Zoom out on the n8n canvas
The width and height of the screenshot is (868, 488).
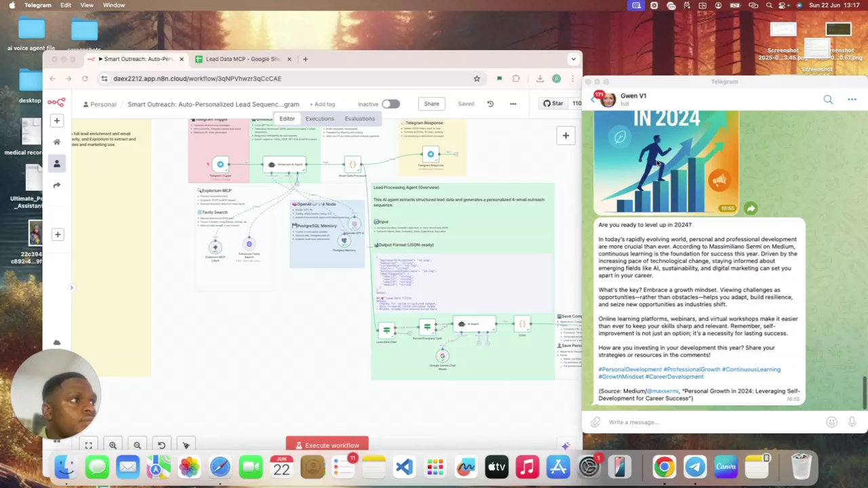click(x=137, y=445)
